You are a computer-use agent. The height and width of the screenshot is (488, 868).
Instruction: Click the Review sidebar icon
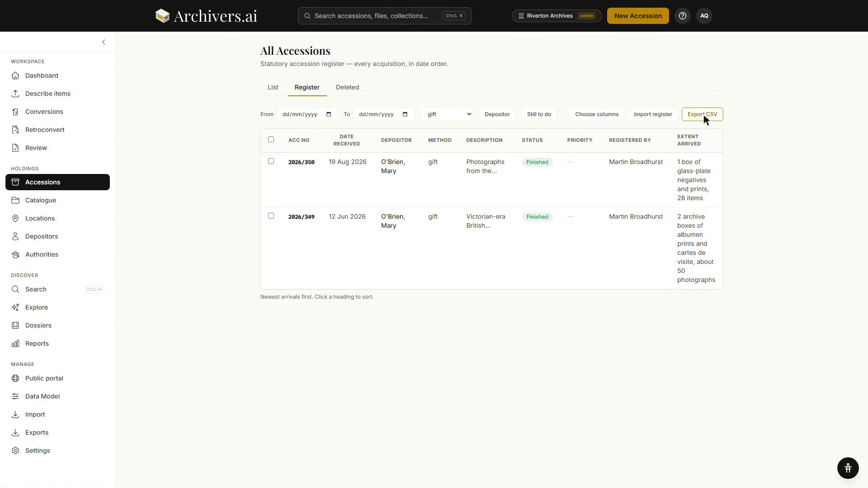15,148
